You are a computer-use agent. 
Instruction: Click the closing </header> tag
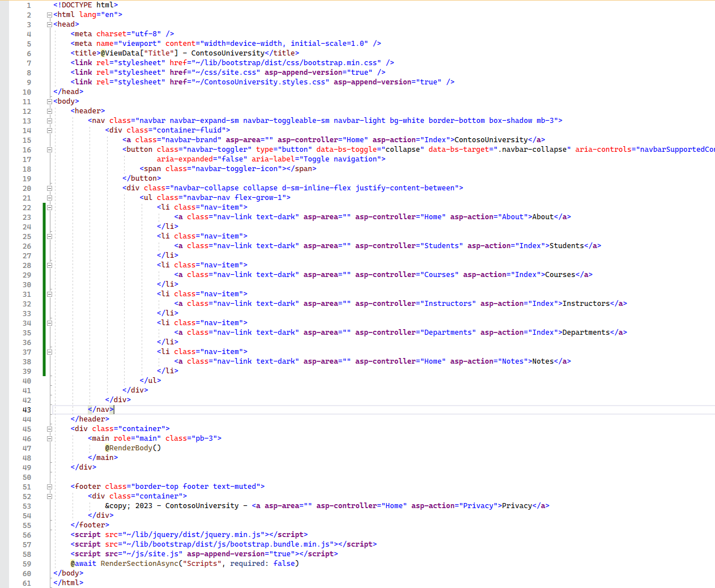[x=90, y=419]
